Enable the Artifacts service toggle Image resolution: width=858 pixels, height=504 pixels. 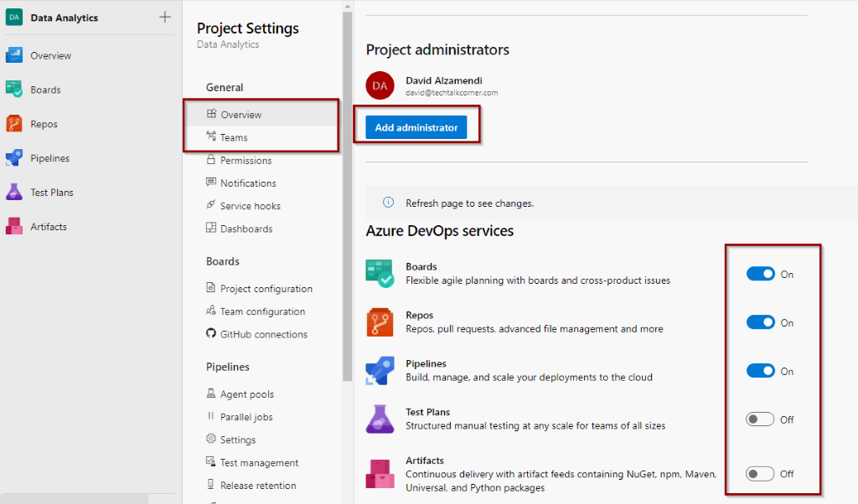point(760,473)
